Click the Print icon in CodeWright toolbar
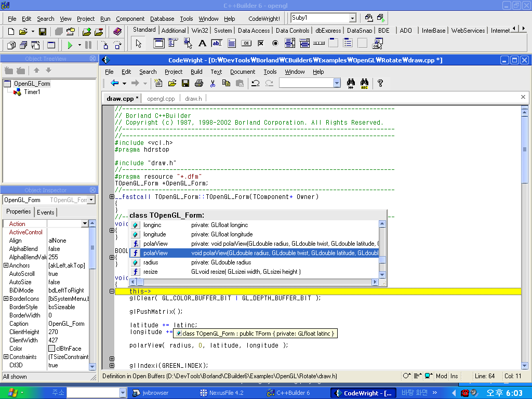 [198, 83]
